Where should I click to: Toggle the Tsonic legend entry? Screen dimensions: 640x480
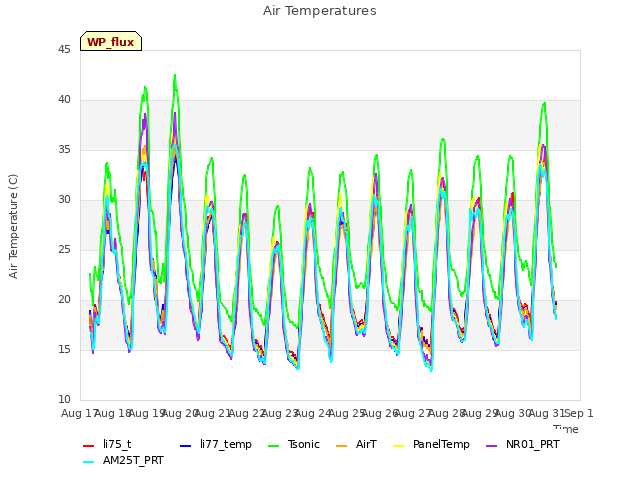294,444
